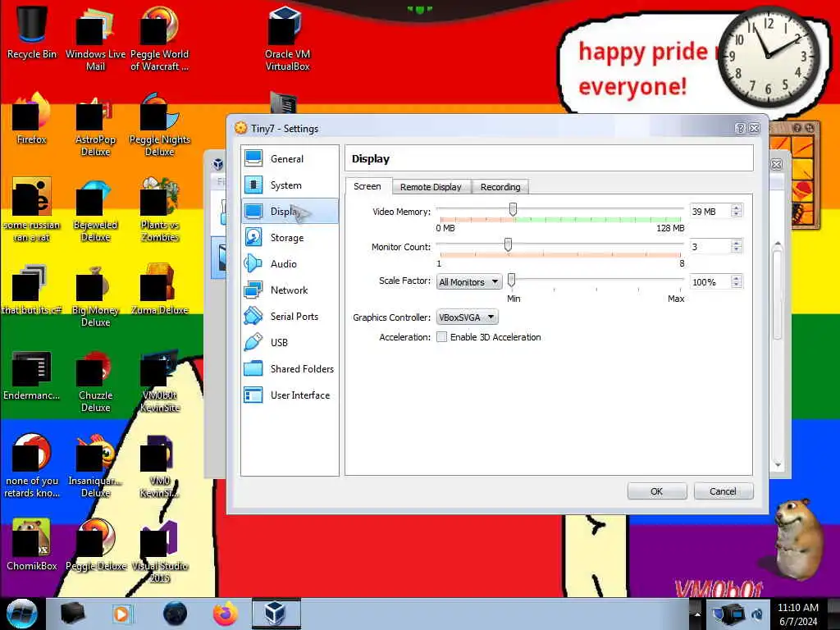
Task: Open the Firefox desktop icon
Action: coord(32,119)
